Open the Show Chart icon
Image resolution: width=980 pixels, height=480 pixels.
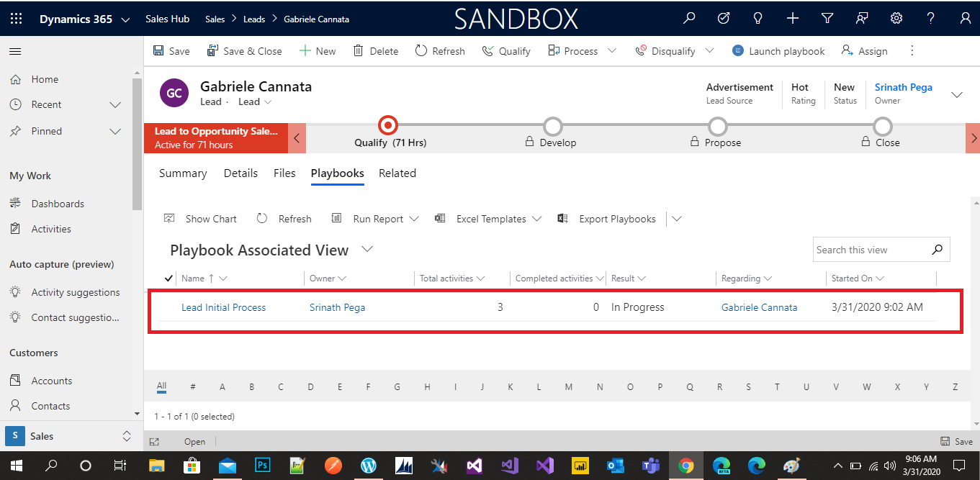pos(170,218)
